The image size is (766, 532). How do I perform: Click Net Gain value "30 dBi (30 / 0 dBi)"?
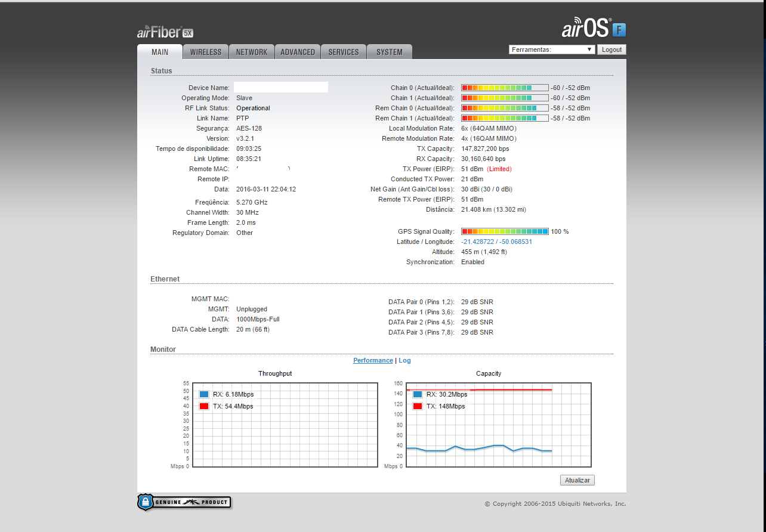coord(487,189)
